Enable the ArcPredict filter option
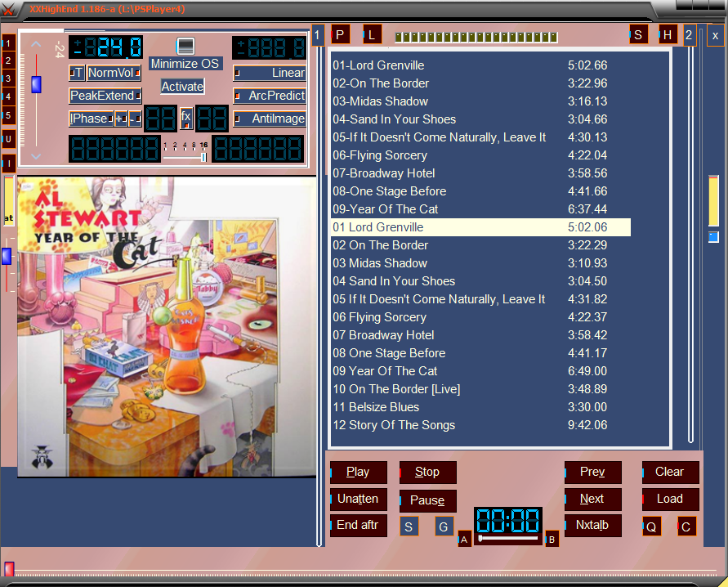This screenshot has height=587, width=728. click(x=270, y=96)
